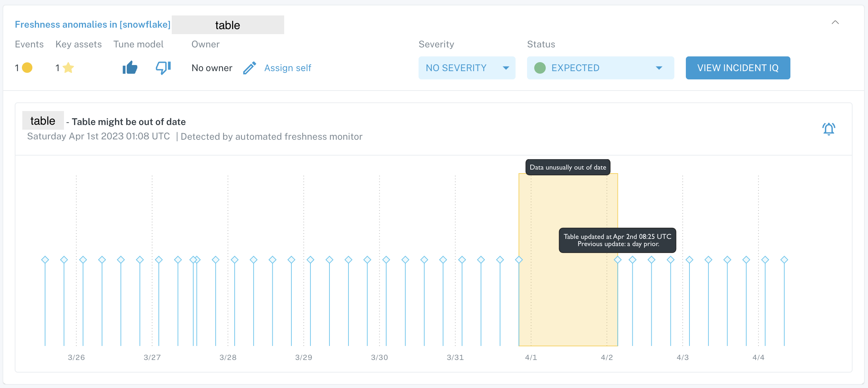Viewport: 868px width, 388px height.
Task: Click the Assign self link
Action: [287, 68]
